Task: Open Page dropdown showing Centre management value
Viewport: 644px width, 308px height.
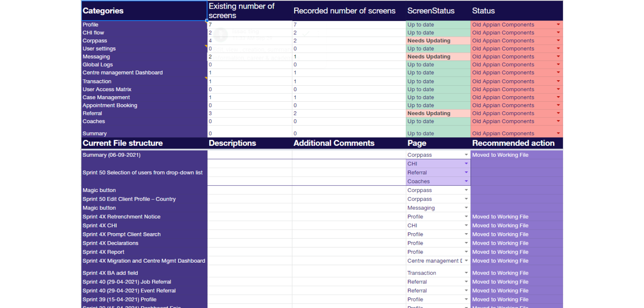Action: pyautogui.click(x=466, y=261)
